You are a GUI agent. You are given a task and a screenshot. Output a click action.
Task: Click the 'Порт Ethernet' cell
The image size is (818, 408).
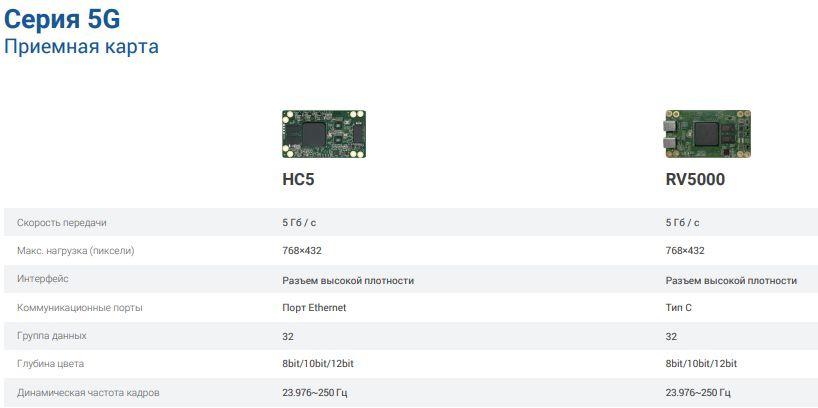point(314,308)
